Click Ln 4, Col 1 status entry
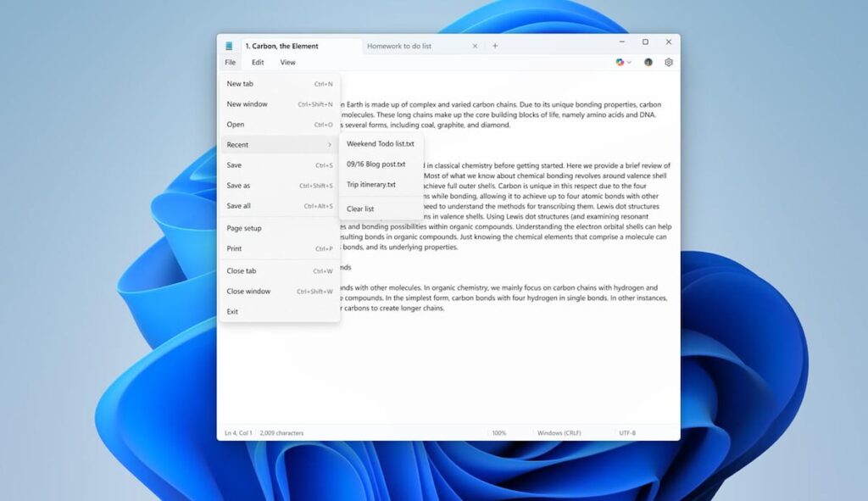This screenshot has width=868, height=501. (238, 433)
